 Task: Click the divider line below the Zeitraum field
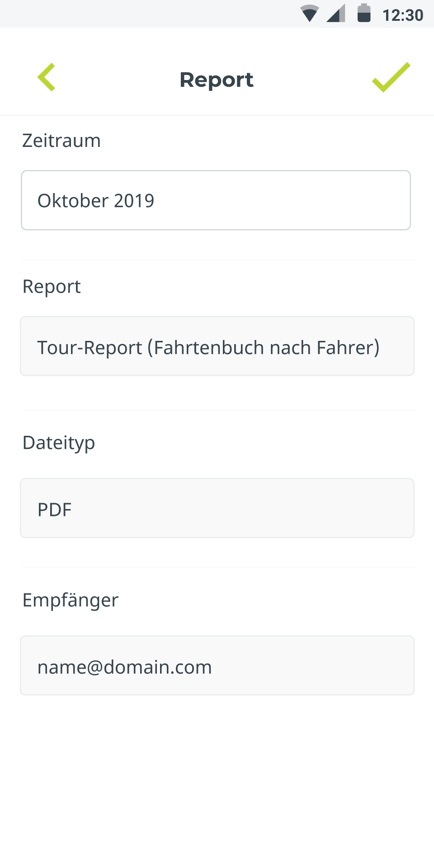218,260
